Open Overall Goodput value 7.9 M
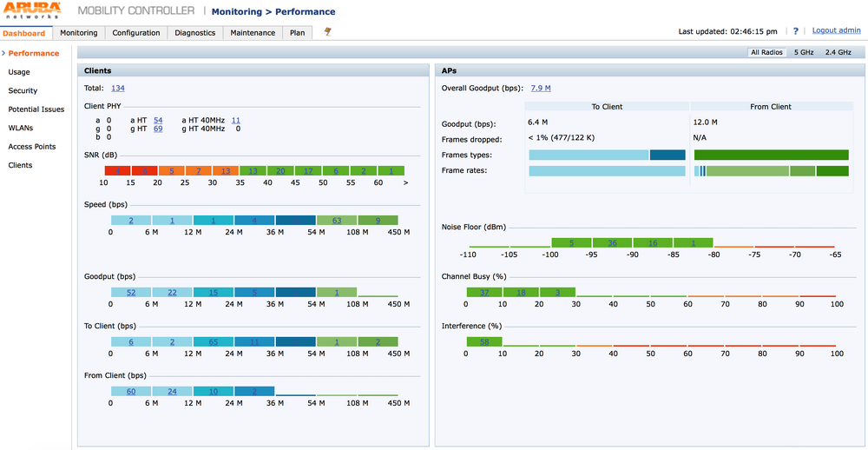The height and width of the screenshot is (450, 868). (x=541, y=88)
